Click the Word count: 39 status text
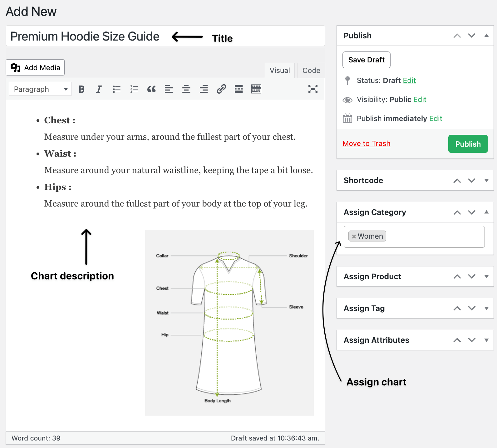Image resolution: width=497 pixels, height=448 pixels. pos(36,438)
